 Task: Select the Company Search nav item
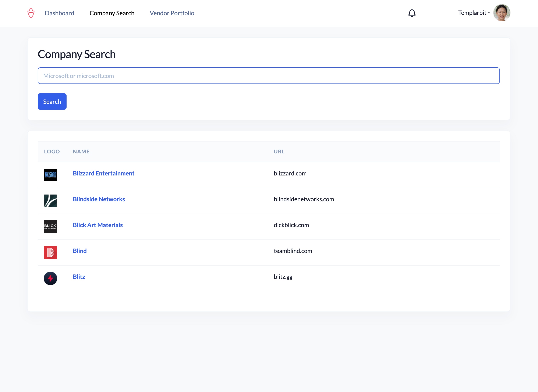tap(112, 13)
